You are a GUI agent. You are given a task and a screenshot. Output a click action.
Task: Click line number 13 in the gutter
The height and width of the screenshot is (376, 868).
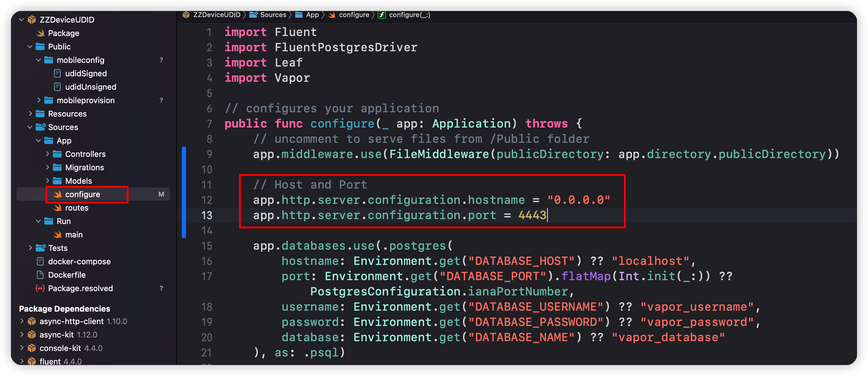(206, 215)
